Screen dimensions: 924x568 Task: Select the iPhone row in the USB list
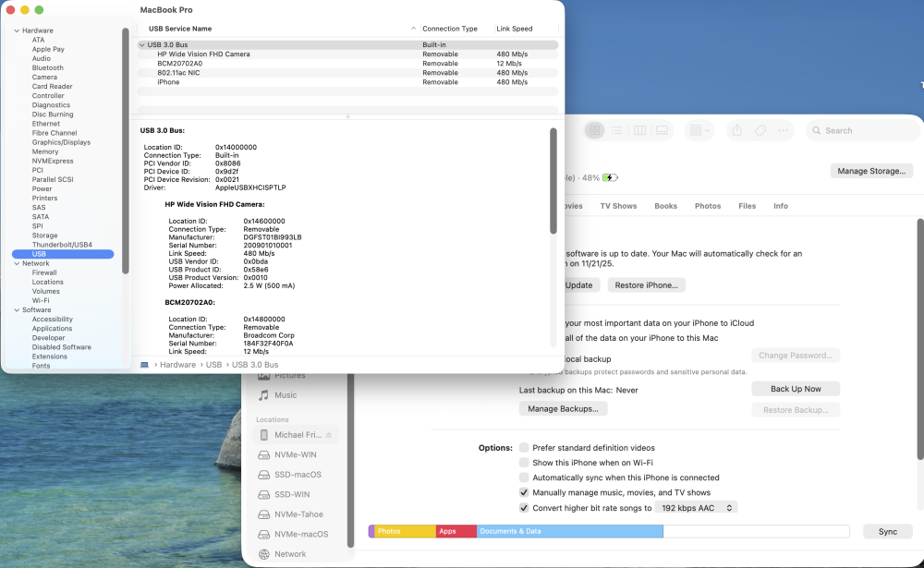tap(347, 82)
